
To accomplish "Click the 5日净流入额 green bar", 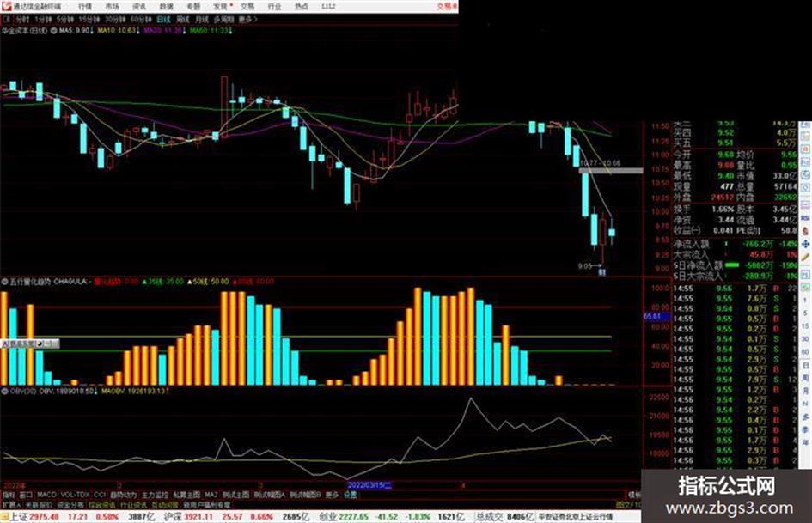I will (732, 265).
